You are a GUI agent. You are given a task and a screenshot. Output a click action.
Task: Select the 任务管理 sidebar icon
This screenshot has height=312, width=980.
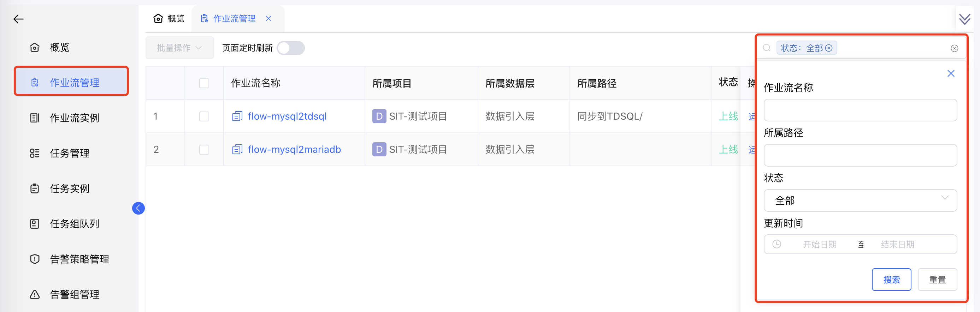coord(35,153)
